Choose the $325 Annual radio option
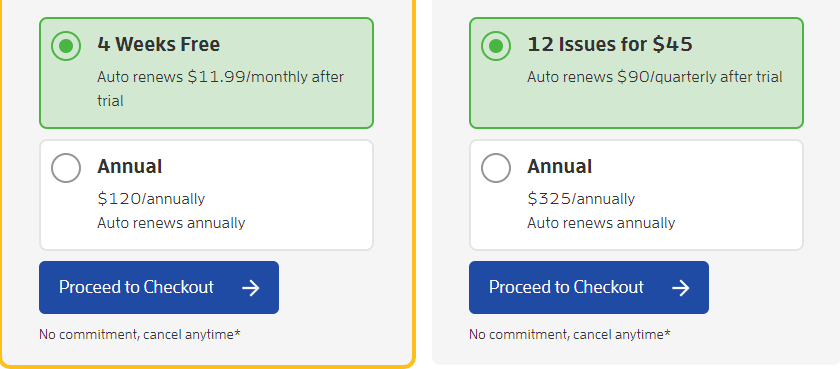The image size is (840, 369). coord(496,168)
